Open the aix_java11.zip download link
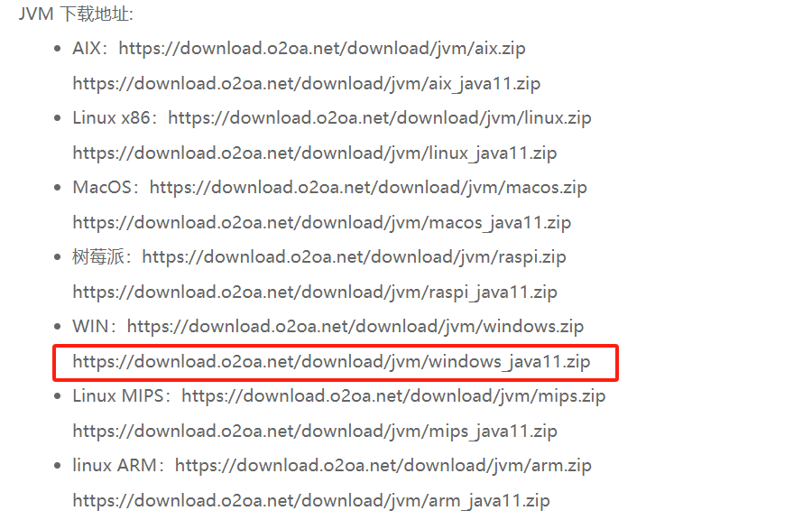Viewport: 812px width, 520px height. click(x=307, y=84)
